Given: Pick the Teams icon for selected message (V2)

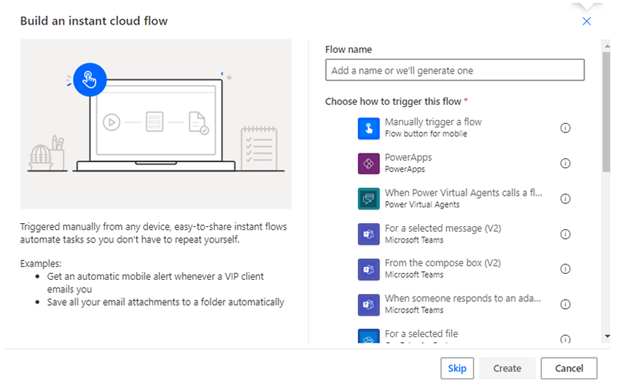Looking at the screenshot, I should point(369,234).
